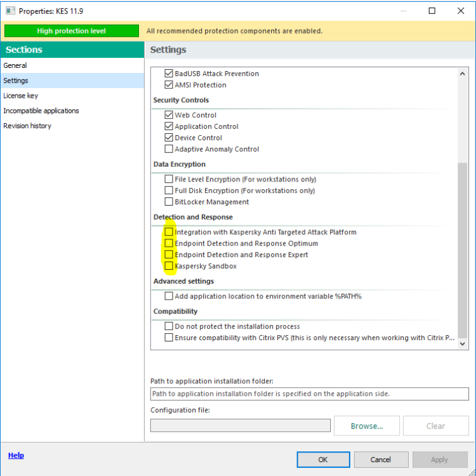Click the Cancel button
The height and width of the screenshot is (476, 476).
point(381,459)
